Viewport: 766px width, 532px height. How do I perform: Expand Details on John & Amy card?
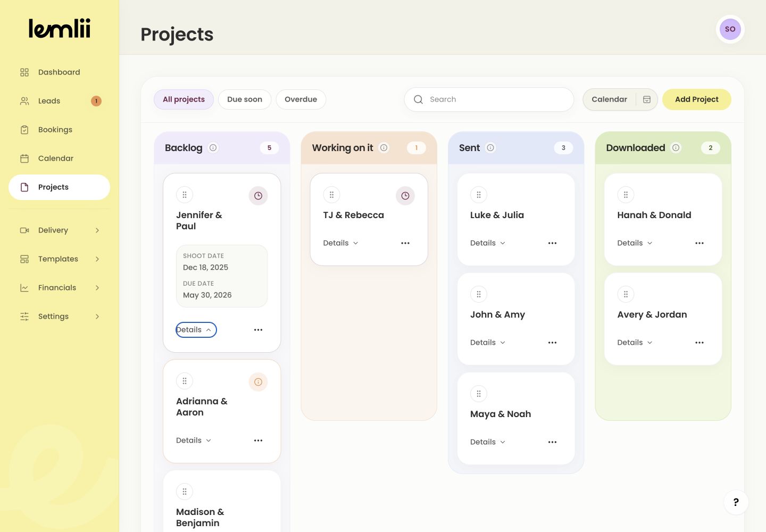(488, 343)
